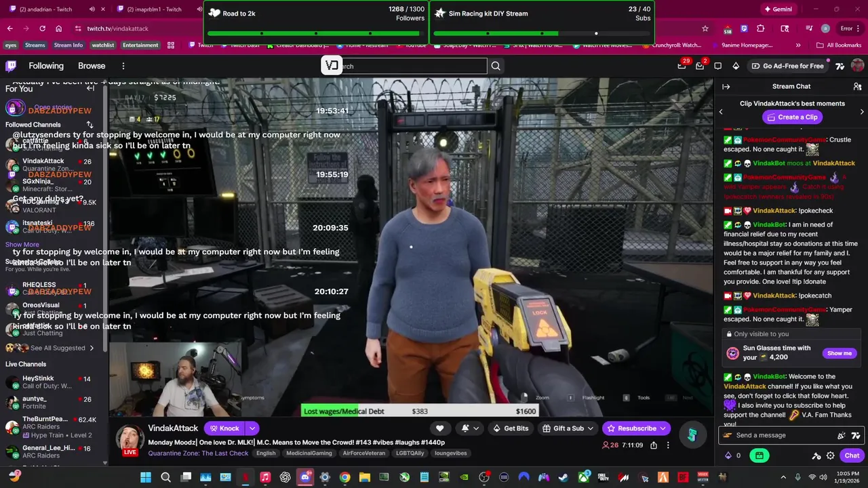Reload the page with the refresh icon
The image size is (868, 488).
[42, 28]
